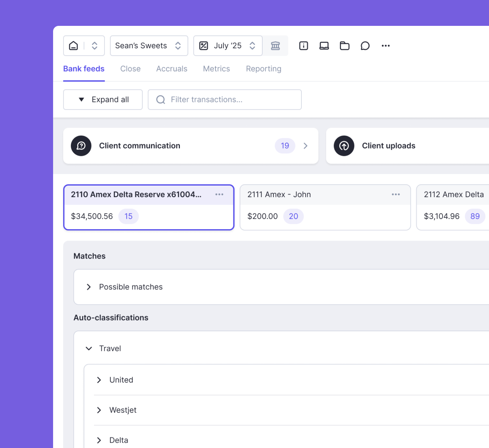Screen dimensions: 489x448
Task: Open the more options ellipsis in toolbar
Action: (386, 46)
